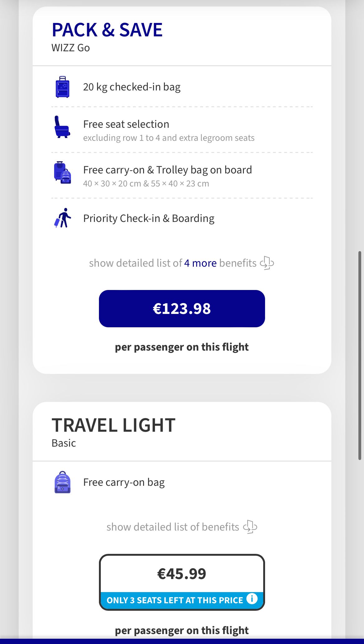Viewport: 364px width, 644px height.
Task: Click the info icon on seats-left banner
Action: pos(252,598)
